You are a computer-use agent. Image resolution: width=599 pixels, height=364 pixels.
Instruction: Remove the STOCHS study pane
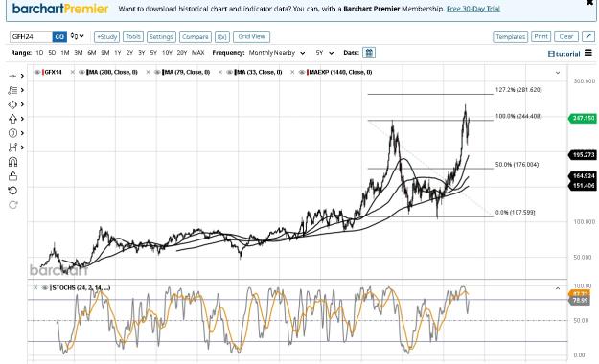pos(35,288)
